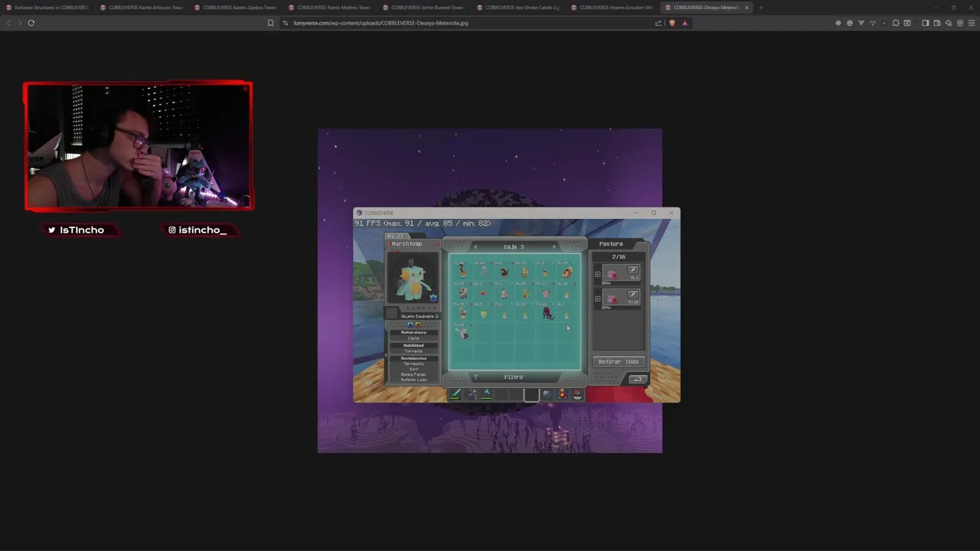Viewport: 980px width, 551px height.
Task: Select the yellow shield-shaped Pokémon in the third row
Action: pos(483,314)
